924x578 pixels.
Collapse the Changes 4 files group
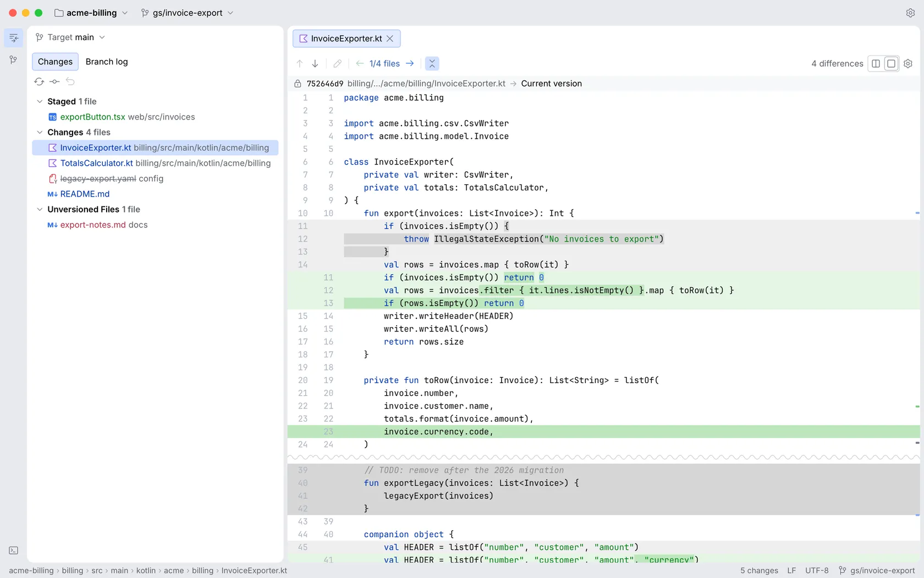(x=40, y=132)
